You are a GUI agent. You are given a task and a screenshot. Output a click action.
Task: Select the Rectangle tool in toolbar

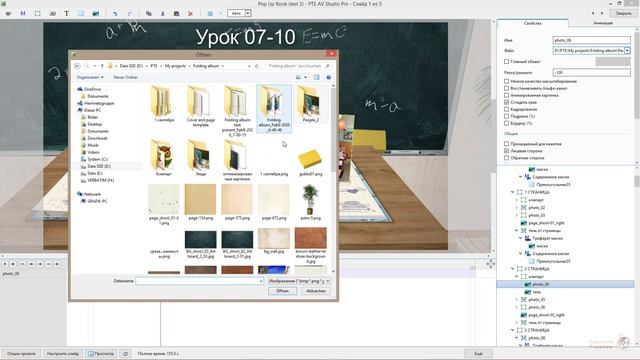[x=81, y=13]
